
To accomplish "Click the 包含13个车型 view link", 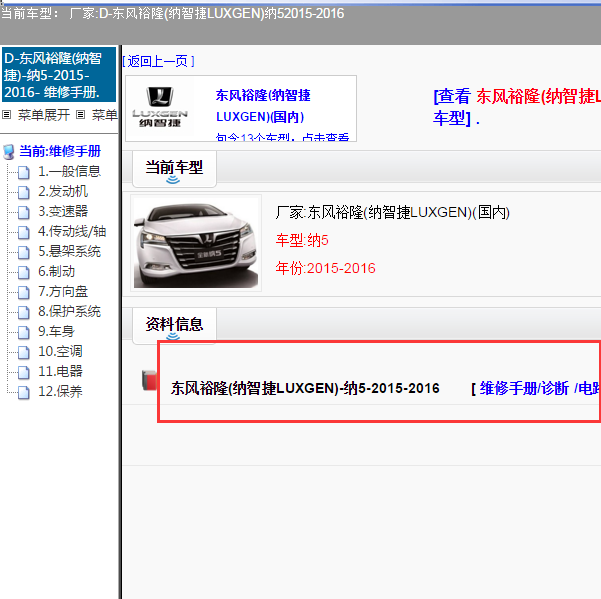I will point(282,137).
